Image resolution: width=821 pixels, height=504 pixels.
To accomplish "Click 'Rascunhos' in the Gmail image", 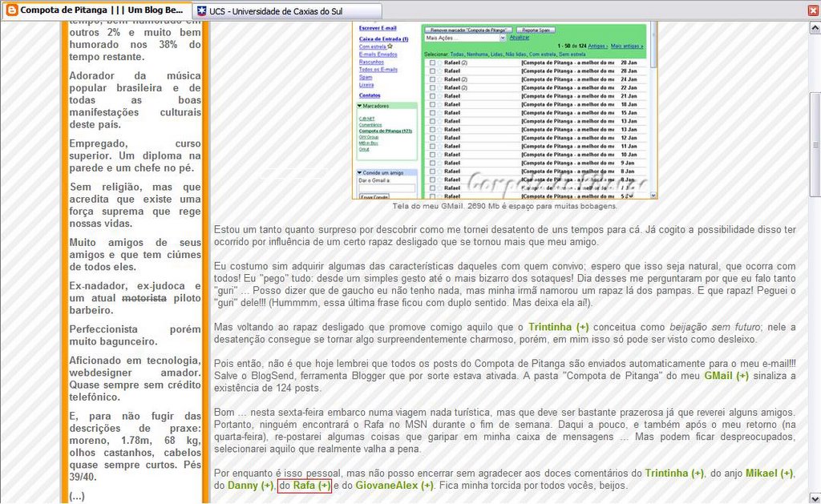I will [371, 62].
